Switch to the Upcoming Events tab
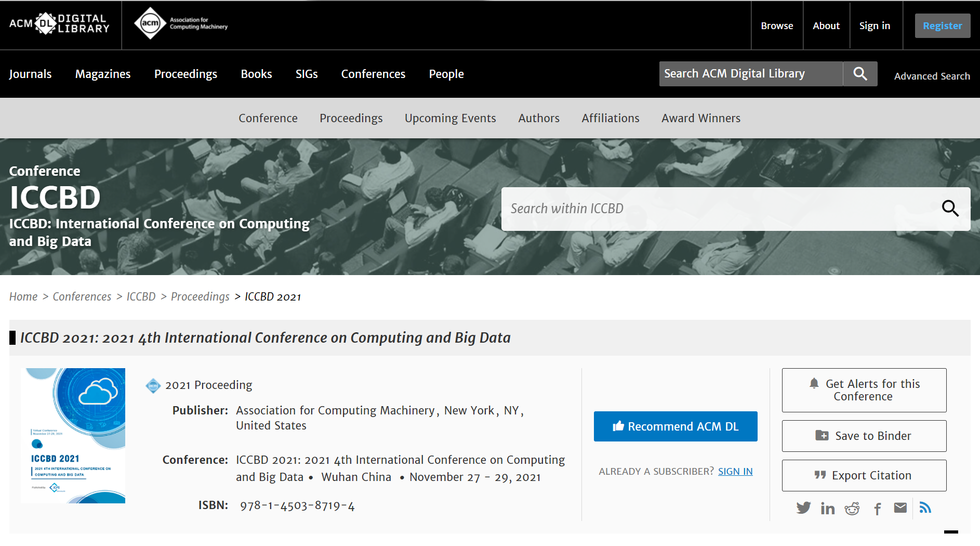The width and height of the screenshot is (980, 546). pos(451,118)
